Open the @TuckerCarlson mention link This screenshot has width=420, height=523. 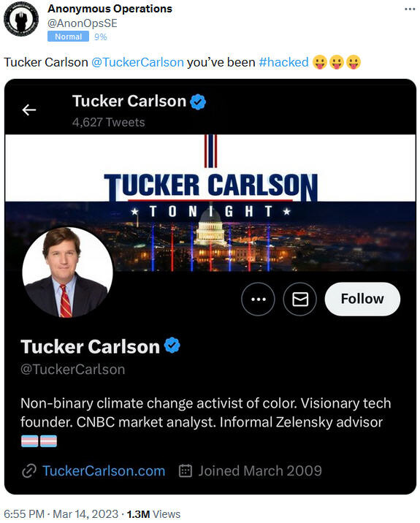137,62
